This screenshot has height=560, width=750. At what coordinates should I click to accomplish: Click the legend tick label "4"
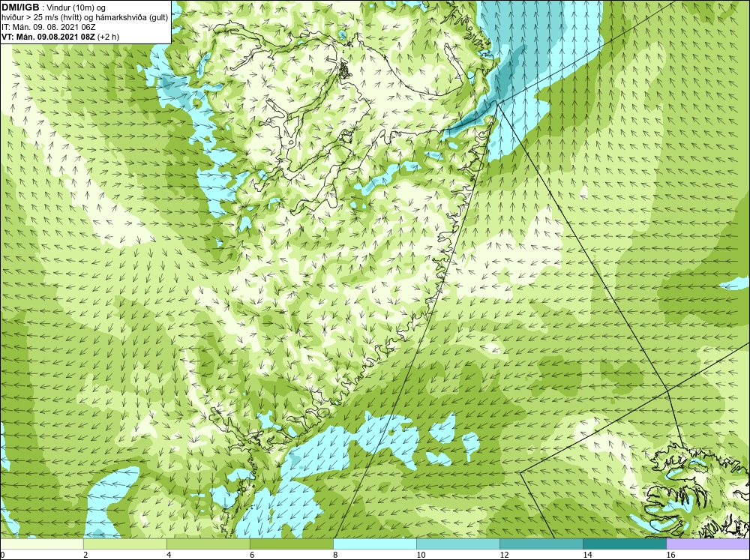[x=169, y=555]
